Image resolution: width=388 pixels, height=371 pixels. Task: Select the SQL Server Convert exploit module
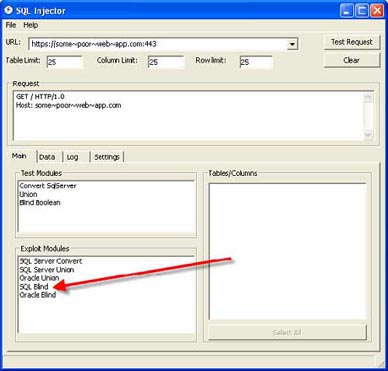(51, 261)
